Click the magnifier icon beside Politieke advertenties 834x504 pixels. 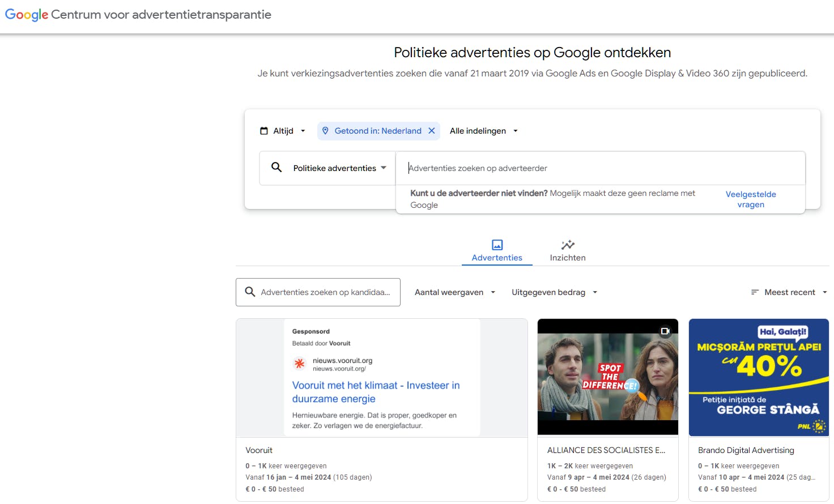pyautogui.click(x=276, y=168)
